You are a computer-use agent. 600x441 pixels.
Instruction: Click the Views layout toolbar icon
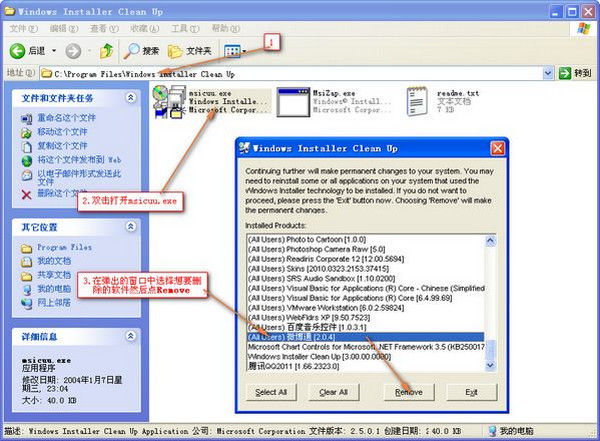234,50
